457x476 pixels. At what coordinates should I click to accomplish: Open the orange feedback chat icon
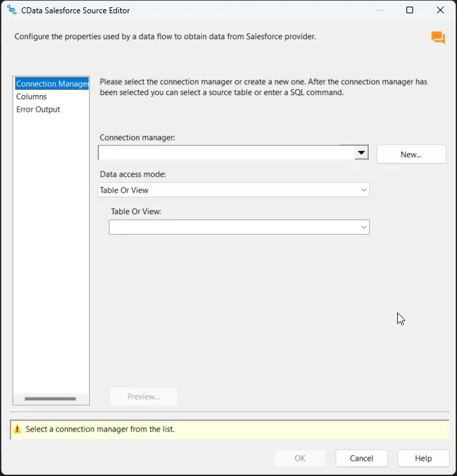(438, 38)
